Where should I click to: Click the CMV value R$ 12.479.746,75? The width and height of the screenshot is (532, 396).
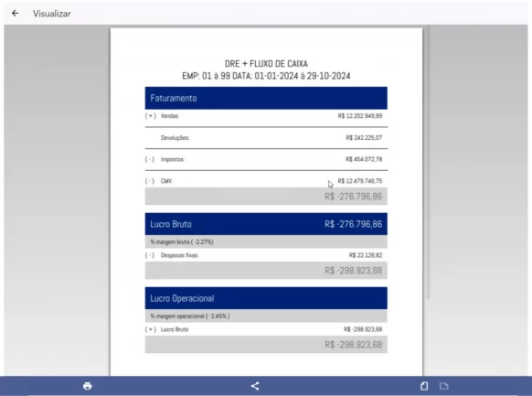360,181
